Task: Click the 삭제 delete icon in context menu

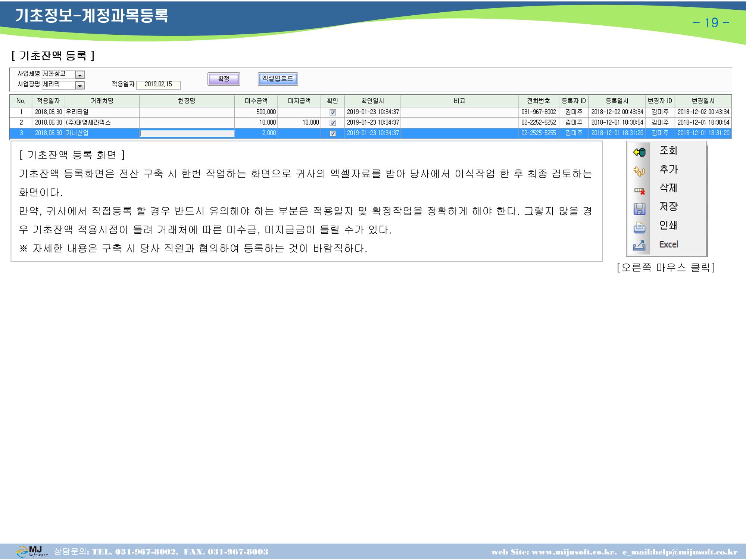Action: [639, 190]
